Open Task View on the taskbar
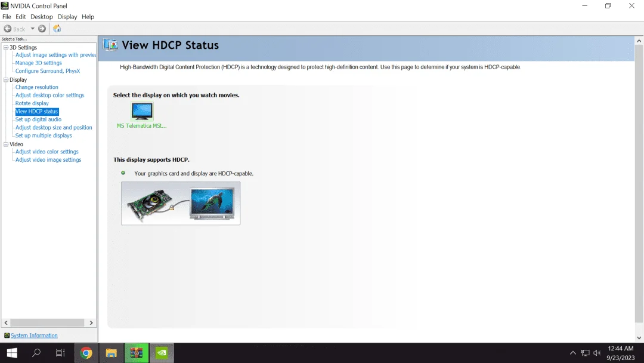The image size is (644, 363). click(60, 353)
